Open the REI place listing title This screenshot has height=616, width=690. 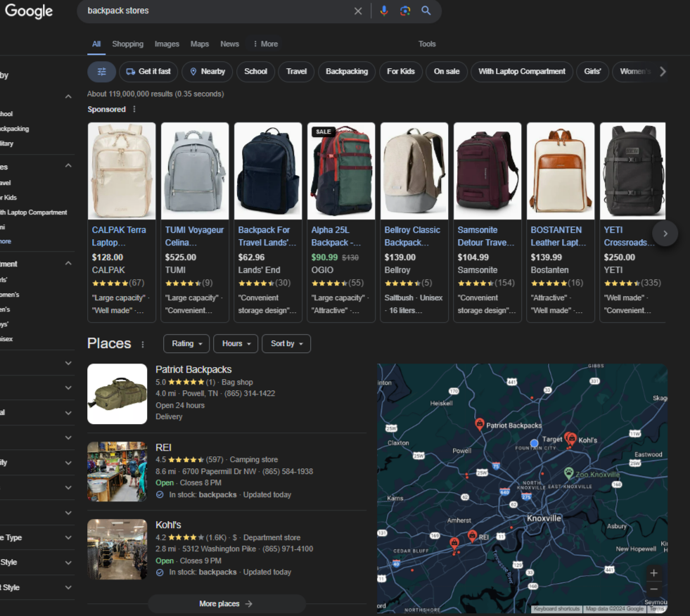(163, 447)
